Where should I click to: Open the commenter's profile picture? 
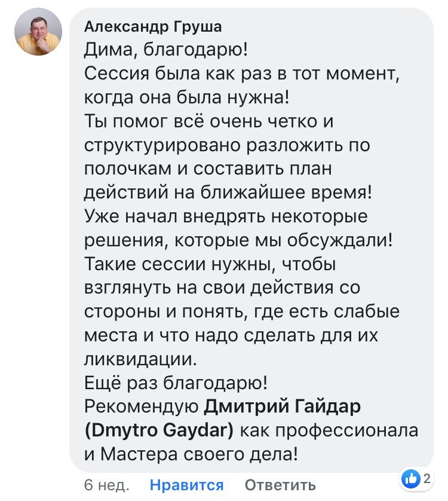click(38, 33)
